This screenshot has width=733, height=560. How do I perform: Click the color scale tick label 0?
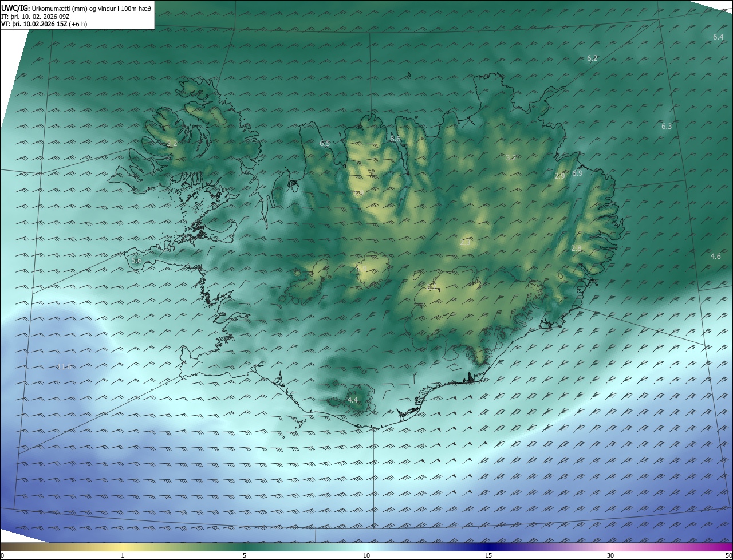pos(2,555)
